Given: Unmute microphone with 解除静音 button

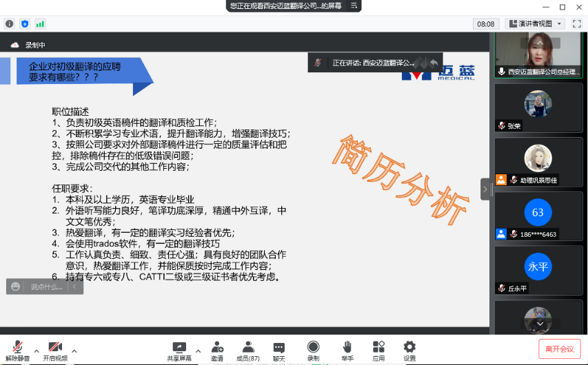Looking at the screenshot, I should click(18, 348).
